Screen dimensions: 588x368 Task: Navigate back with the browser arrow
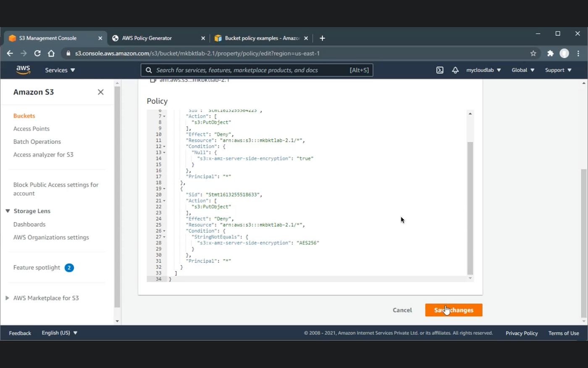point(10,53)
